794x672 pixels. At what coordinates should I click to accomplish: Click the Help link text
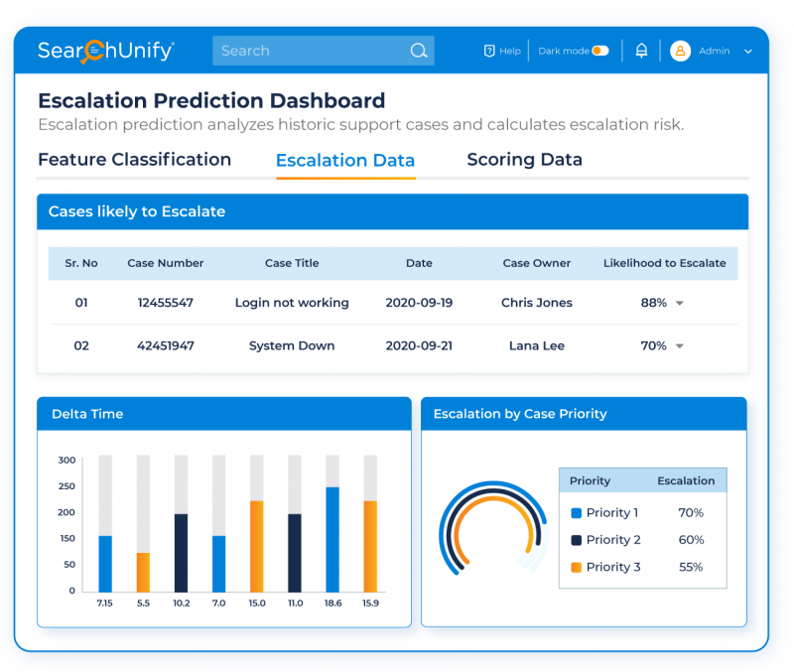point(510,51)
